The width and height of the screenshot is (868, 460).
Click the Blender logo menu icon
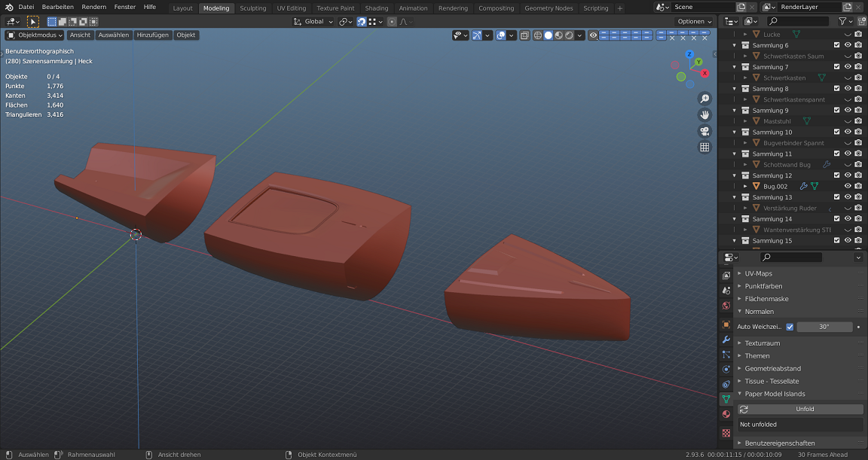[9, 8]
